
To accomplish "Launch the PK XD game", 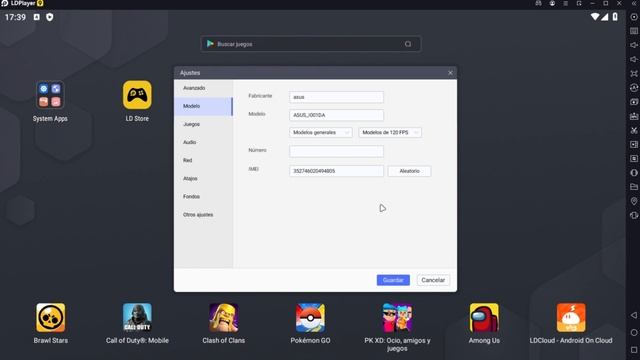I will click(x=397, y=317).
